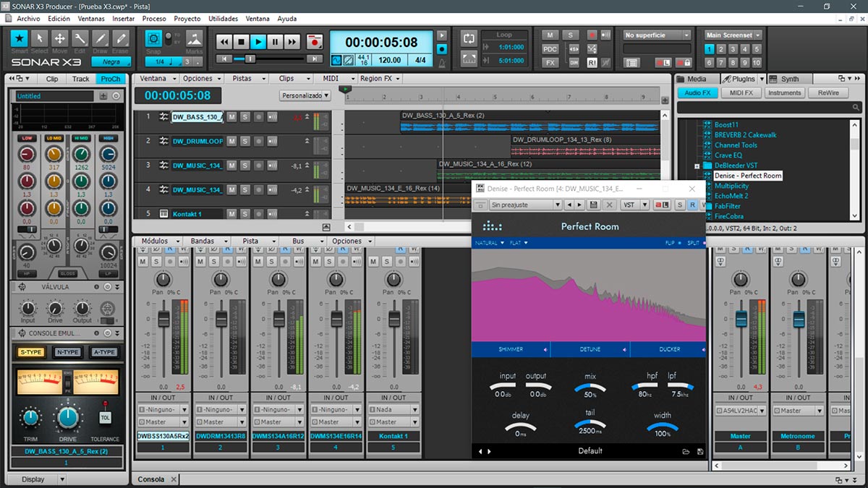The width and height of the screenshot is (868, 488).
Task: Select the Audio FX browser button
Action: [697, 93]
